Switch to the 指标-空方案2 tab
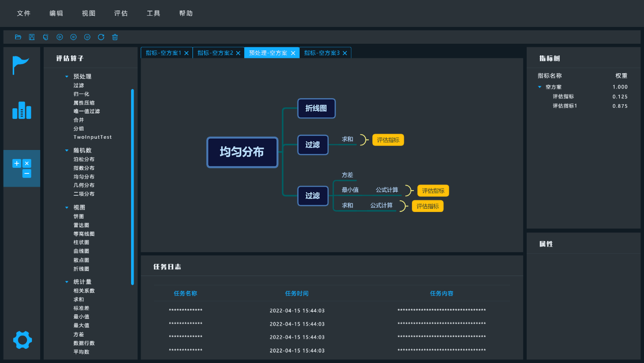 point(215,53)
